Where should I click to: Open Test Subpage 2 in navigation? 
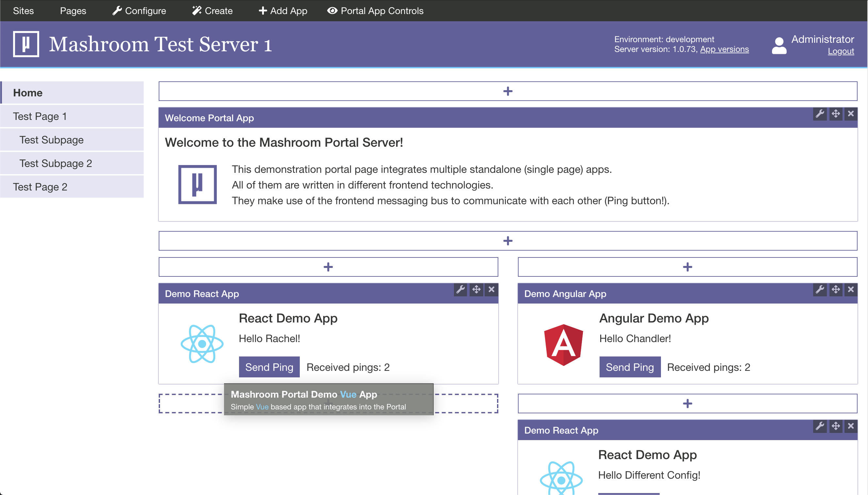click(x=72, y=163)
